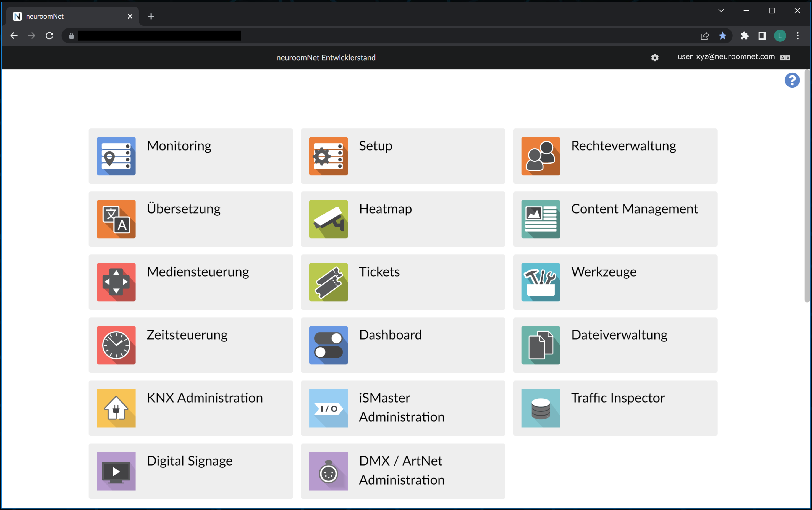Image resolution: width=812 pixels, height=510 pixels.
Task: Go back to previous page
Action: point(14,36)
